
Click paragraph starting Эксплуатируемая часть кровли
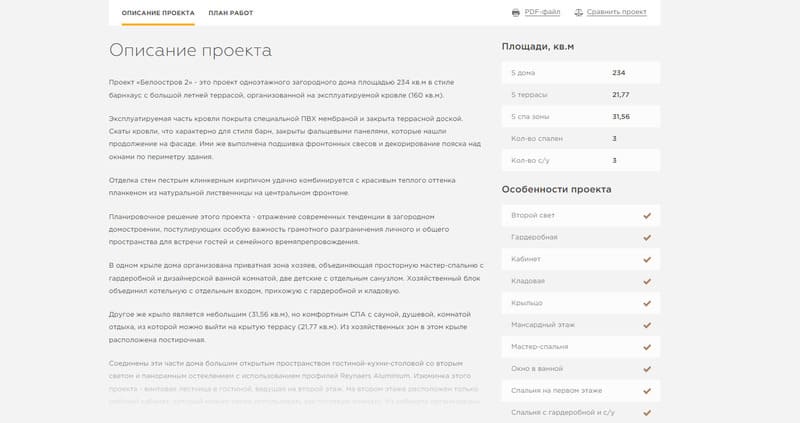pyautogui.click(x=295, y=138)
